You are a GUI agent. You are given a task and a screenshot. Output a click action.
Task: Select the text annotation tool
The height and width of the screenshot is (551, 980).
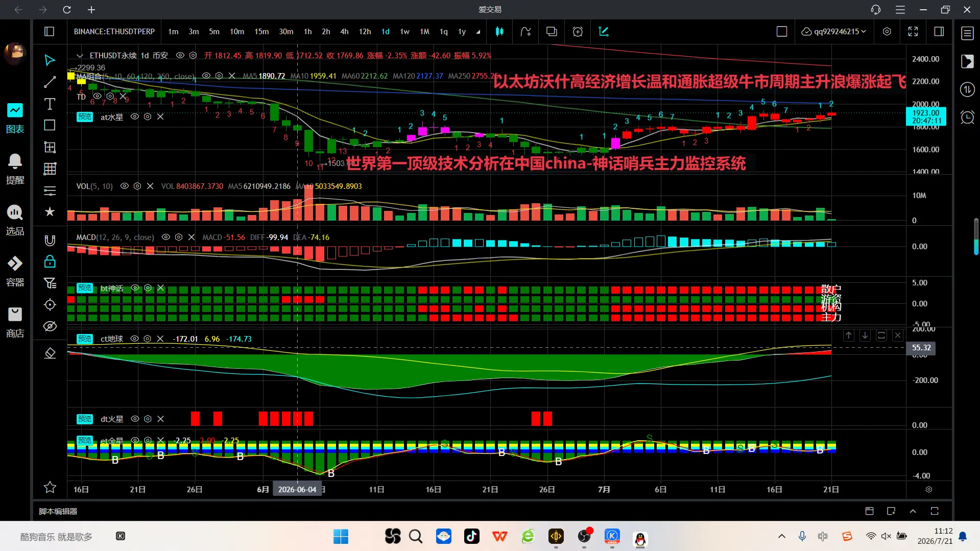(x=50, y=104)
